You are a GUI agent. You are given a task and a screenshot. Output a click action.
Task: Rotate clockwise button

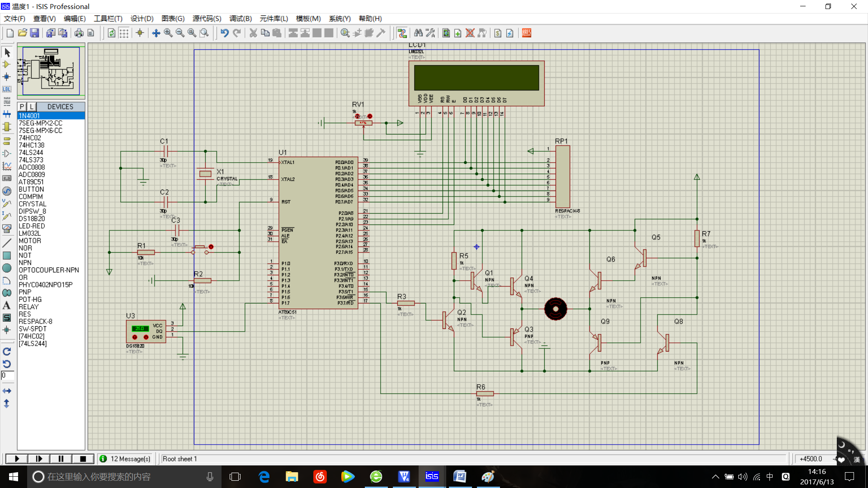point(7,352)
